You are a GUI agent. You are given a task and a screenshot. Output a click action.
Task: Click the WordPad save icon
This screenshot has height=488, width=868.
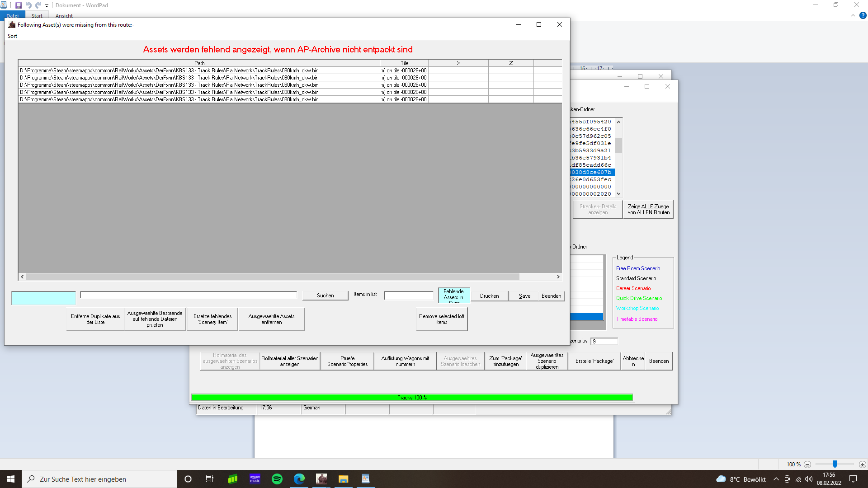click(x=19, y=5)
